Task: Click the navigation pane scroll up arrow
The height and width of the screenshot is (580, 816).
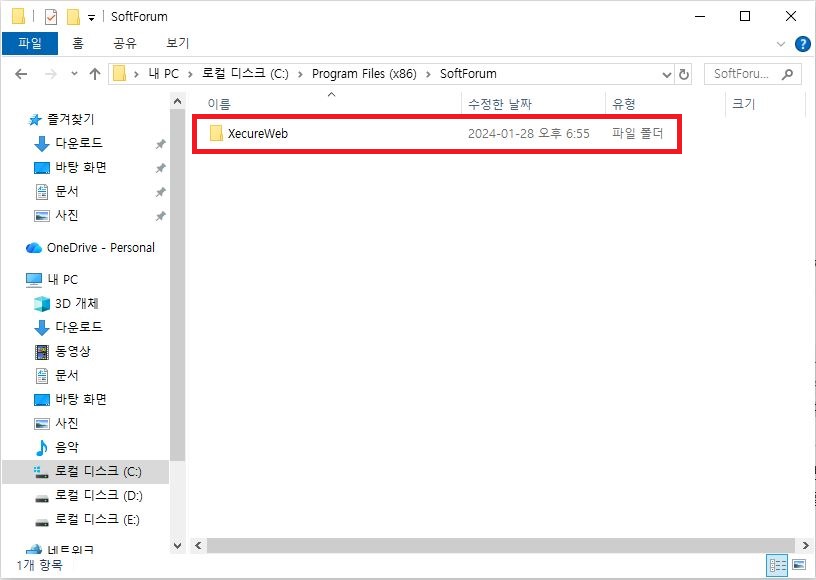Action: coord(177,101)
